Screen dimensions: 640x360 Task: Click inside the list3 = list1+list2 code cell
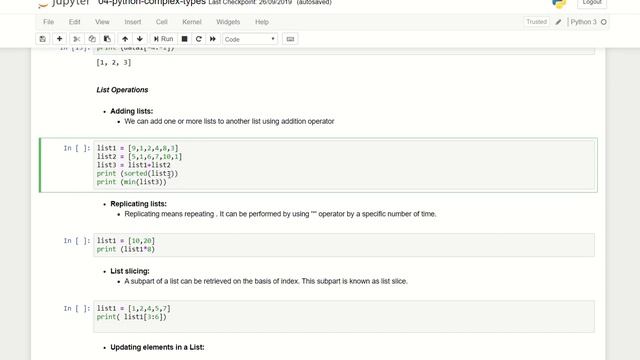tap(344, 165)
